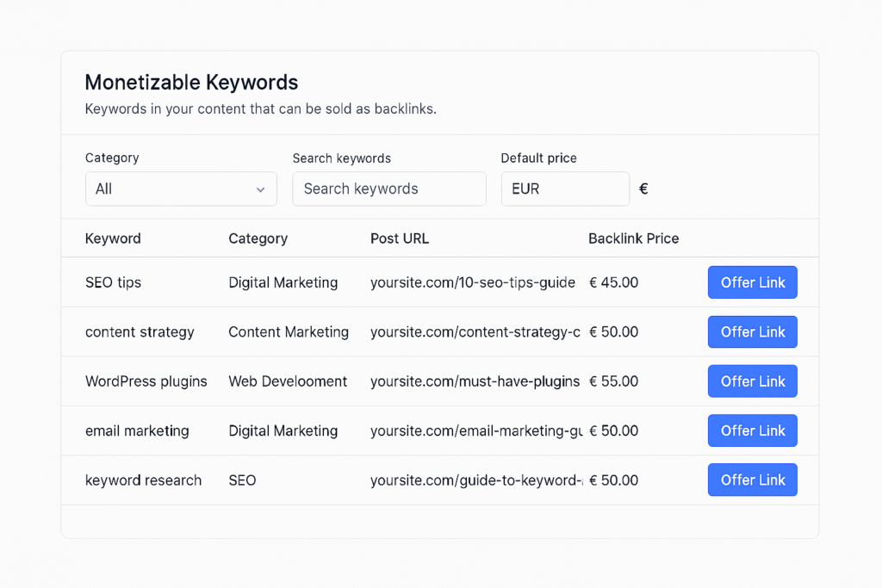Open the Category dropdown showing All
Viewport: 882px width, 588px height.
pos(181,189)
